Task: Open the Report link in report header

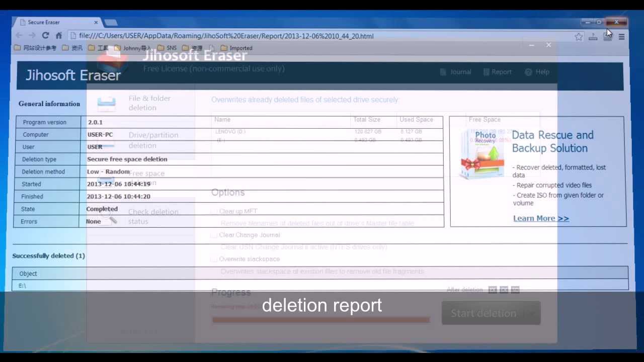Action: coord(497,72)
